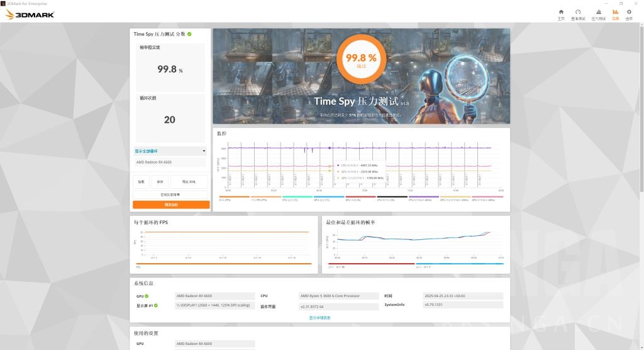The image size is (644, 350).
Task: Open the 显示全部循环 loop dropdown
Action: 170,151
